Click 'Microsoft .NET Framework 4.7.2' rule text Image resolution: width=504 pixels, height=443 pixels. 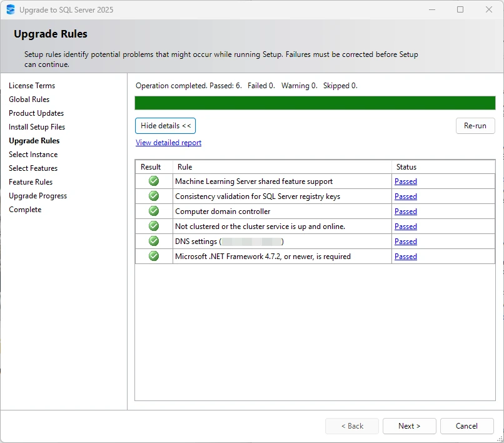[263, 257]
